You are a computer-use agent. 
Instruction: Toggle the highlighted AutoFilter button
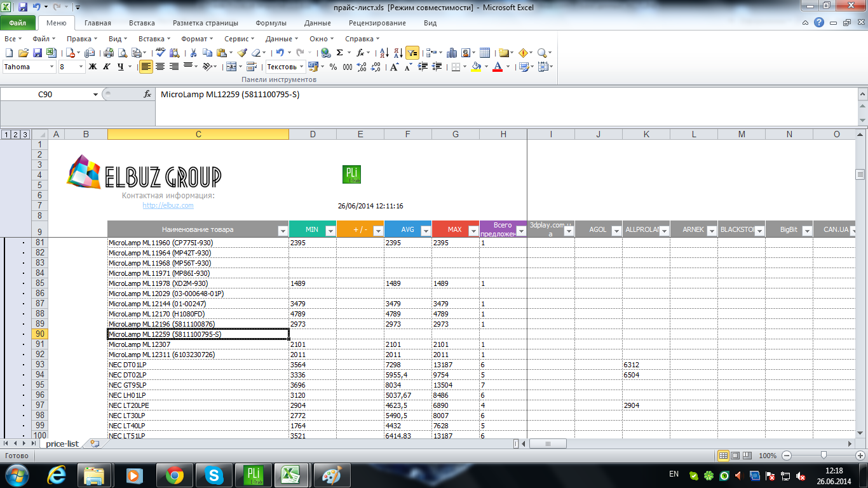point(412,53)
